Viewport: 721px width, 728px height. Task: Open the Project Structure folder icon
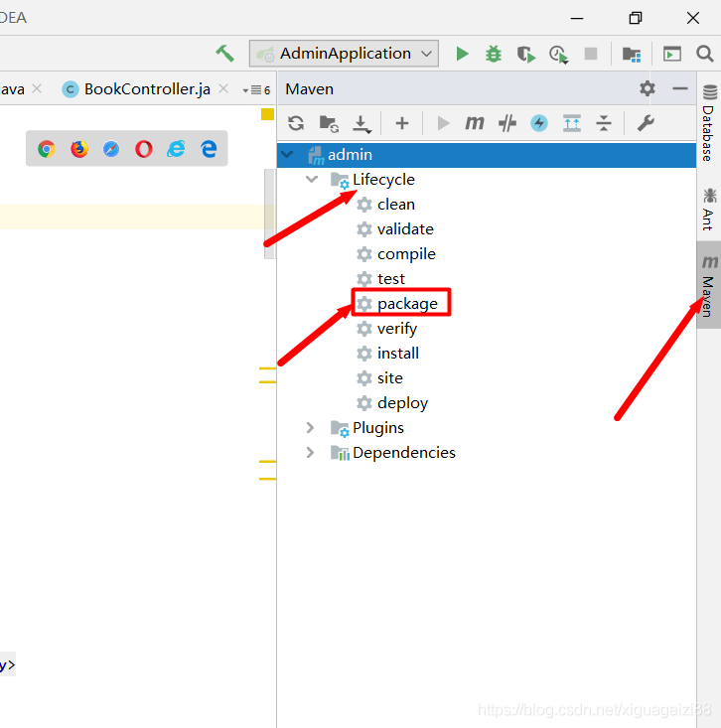(x=632, y=55)
